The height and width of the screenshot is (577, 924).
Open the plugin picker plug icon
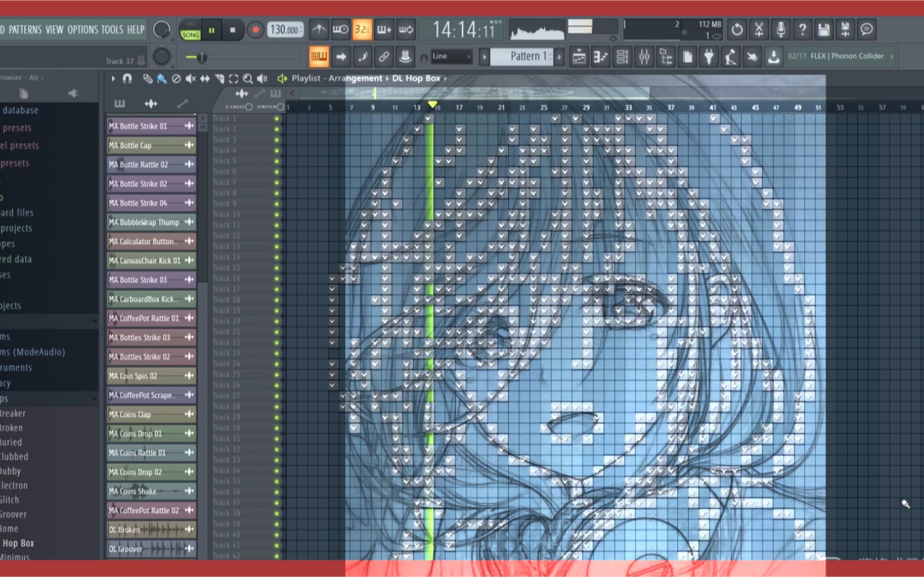tap(709, 57)
